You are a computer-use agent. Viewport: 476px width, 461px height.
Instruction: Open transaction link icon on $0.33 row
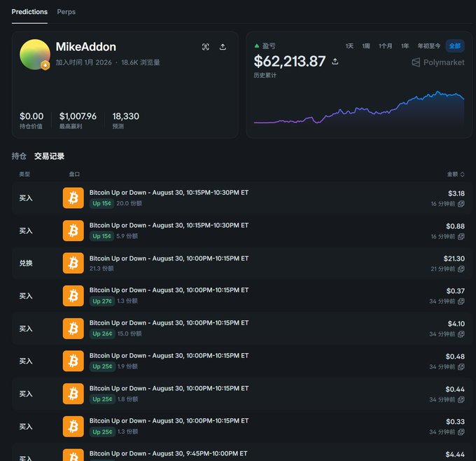pyautogui.click(x=461, y=432)
